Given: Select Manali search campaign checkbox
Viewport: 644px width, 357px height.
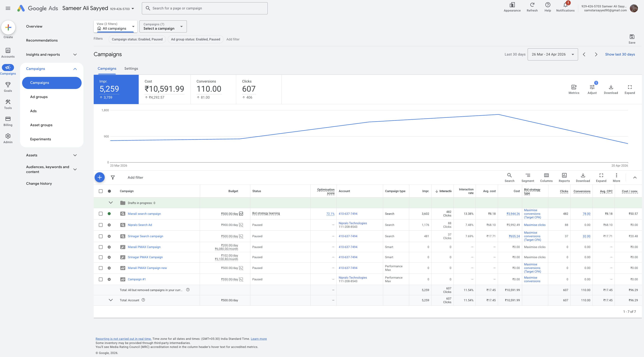Looking at the screenshot, I should pyautogui.click(x=101, y=213).
